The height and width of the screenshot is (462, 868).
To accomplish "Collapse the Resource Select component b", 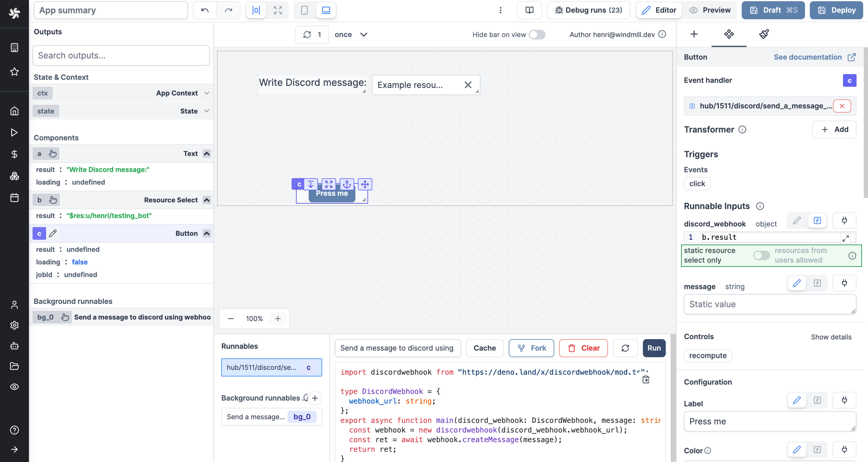I will tap(207, 200).
